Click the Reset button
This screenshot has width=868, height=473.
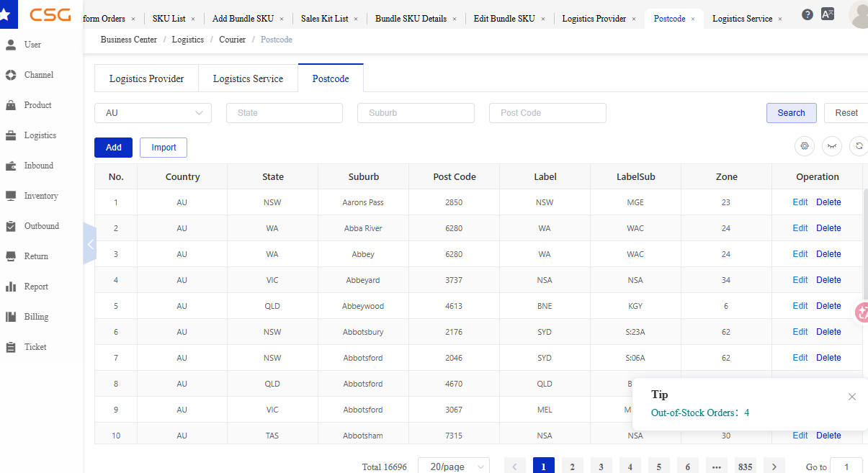(x=846, y=113)
